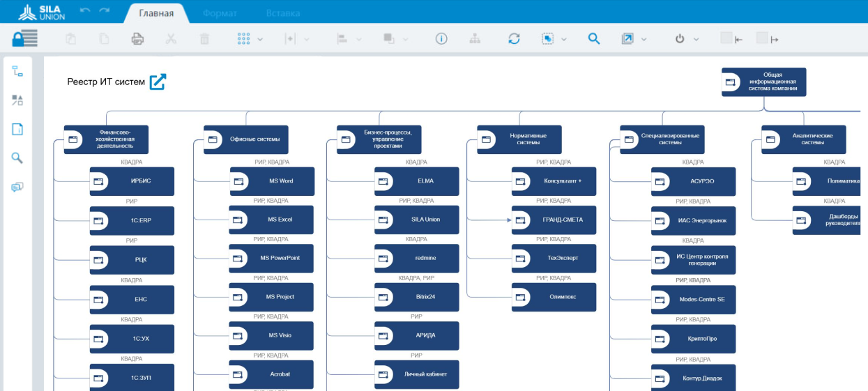Open the comments icon in sidebar

[17, 187]
